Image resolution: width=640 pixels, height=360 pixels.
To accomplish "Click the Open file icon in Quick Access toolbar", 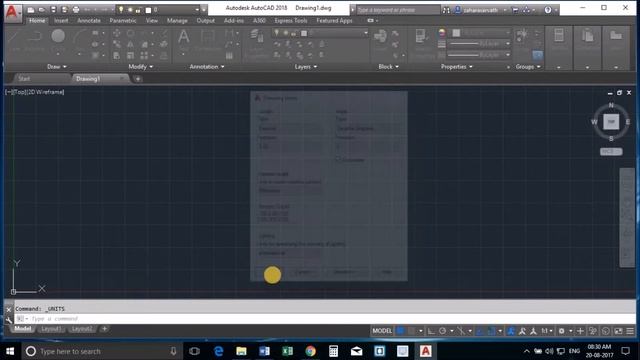I will 42,10.
